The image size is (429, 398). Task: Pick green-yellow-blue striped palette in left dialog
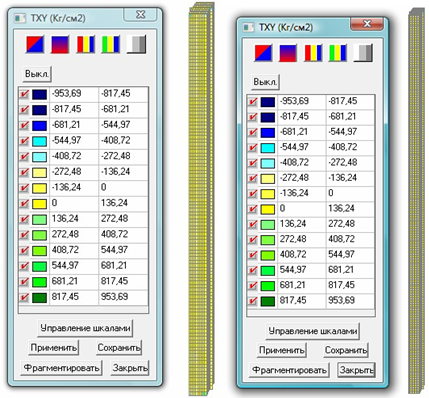pos(111,44)
